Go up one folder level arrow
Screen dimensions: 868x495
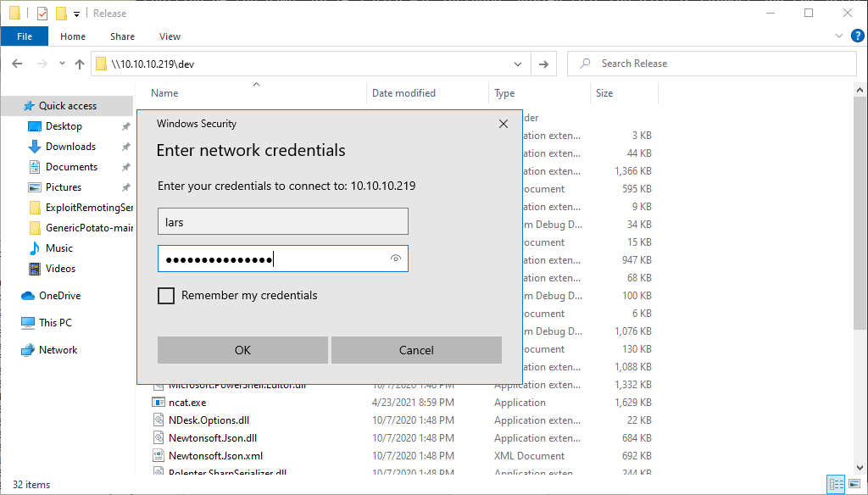coord(80,64)
